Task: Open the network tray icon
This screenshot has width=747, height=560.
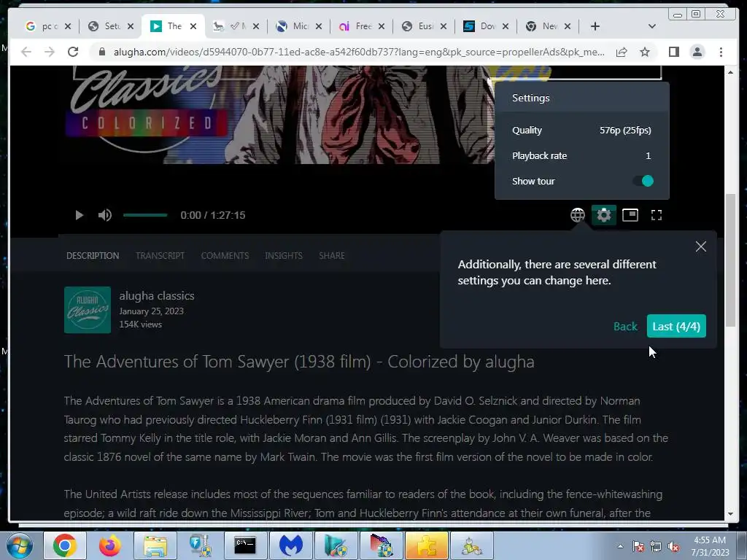Action: coord(656,546)
